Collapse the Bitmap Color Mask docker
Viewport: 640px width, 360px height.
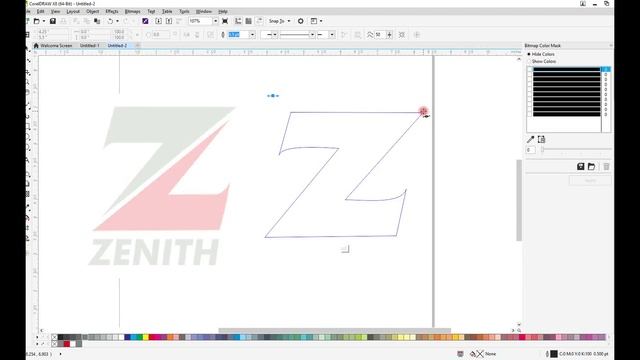611,46
